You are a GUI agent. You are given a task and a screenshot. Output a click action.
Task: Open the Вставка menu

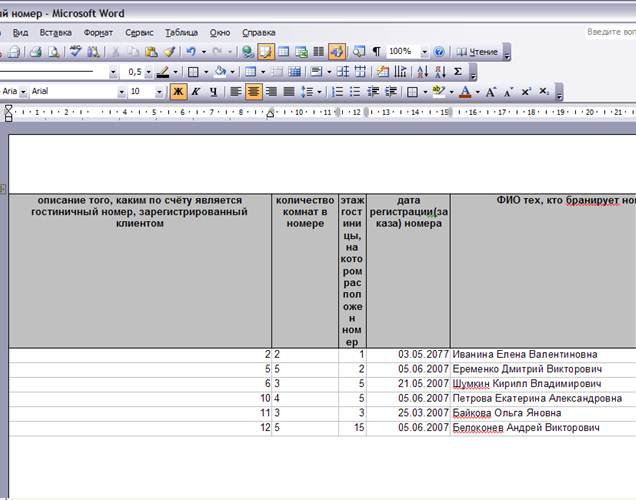(56, 33)
